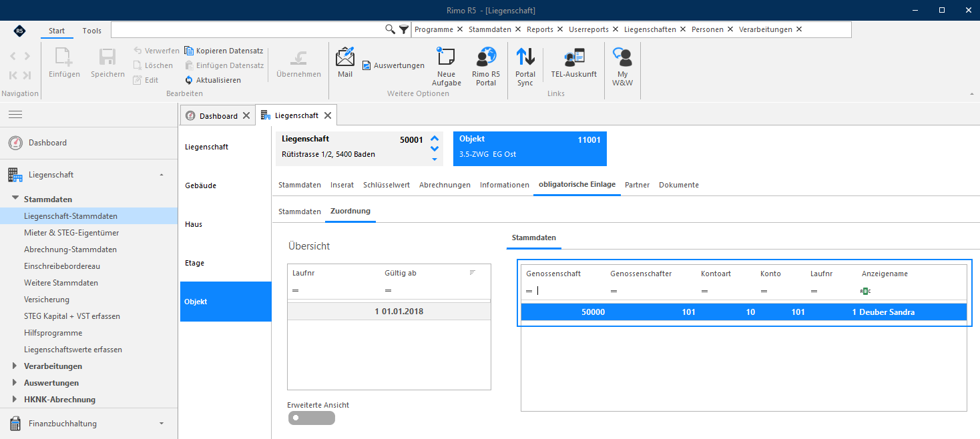The width and height of the screenshot is (980, 439).
Task: Click the hamburger menu in sidebar
Action: pyautogui.click(x=15, y=115)
